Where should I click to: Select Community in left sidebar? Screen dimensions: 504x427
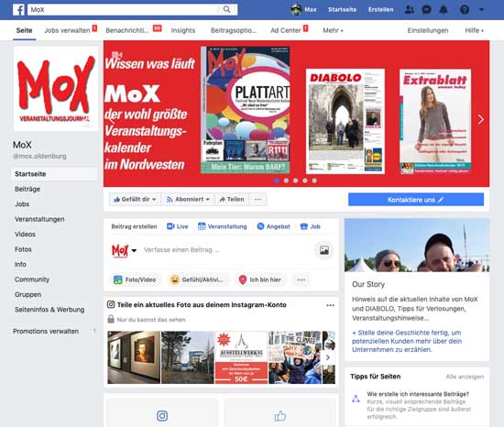coord(32,279)
